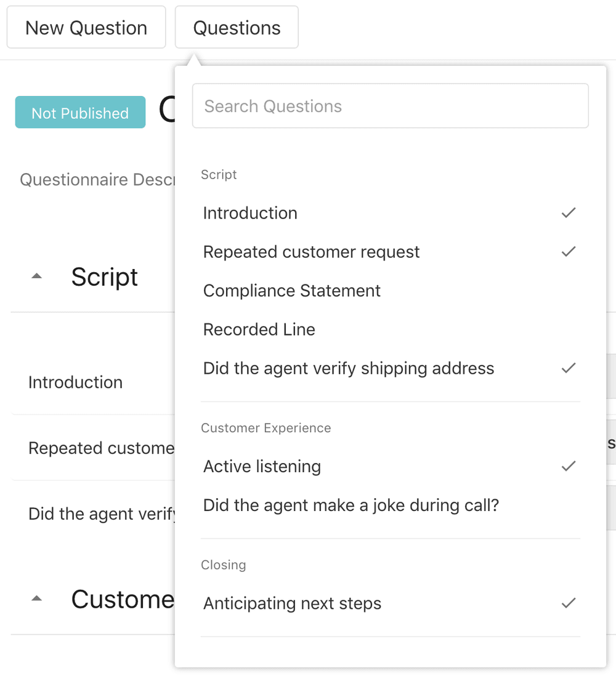
Task: Click the New Question button
Action: pyautogui.click(x=86, y=27)
